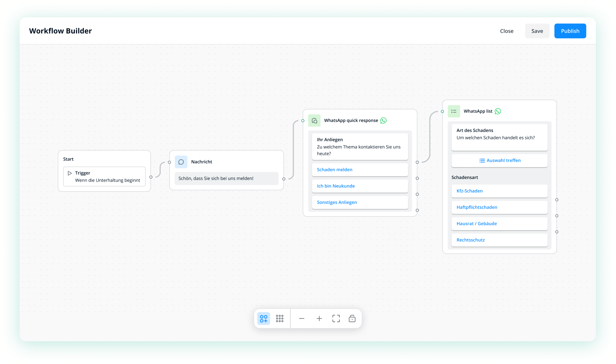
Task: Zoom in using the plus icon
Action: click(319, 318)
